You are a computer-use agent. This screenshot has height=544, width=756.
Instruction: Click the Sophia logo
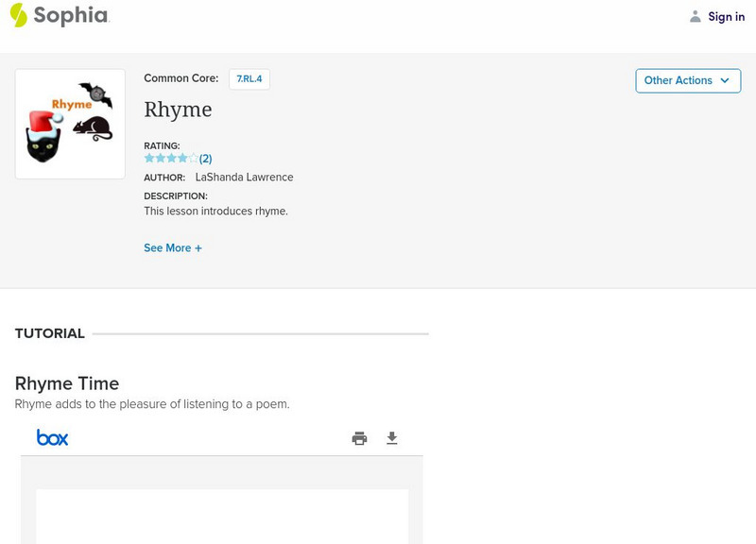point(59,15)
